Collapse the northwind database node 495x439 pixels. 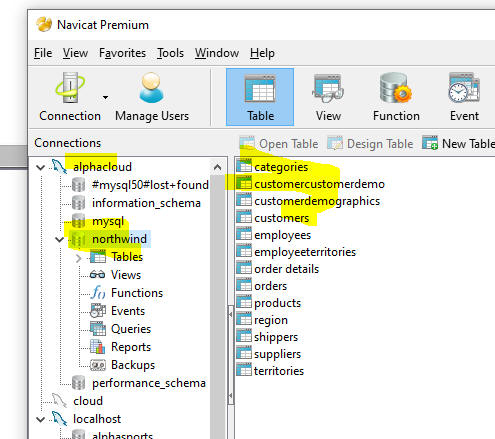click(x=60, y=239)
